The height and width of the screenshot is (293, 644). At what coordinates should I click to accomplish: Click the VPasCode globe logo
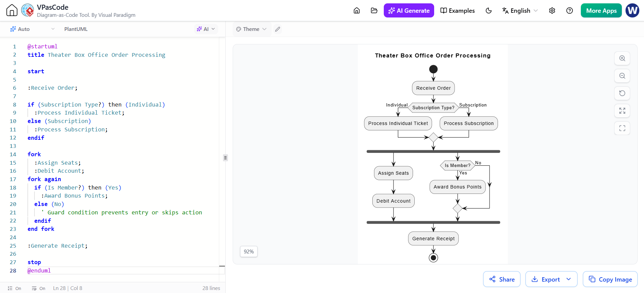(x=28, y=10)
